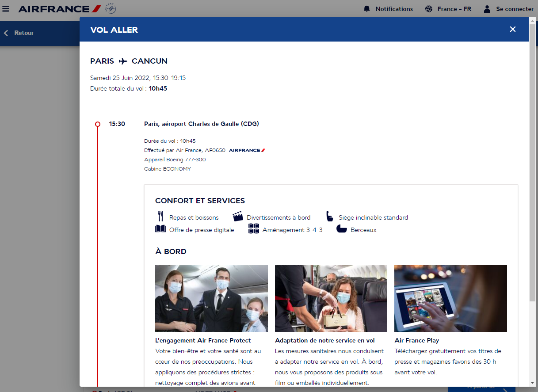This screenshot has height=392, width=538.
Task: Click the Offre de presse digitale book icon
Action: (160, 229)
